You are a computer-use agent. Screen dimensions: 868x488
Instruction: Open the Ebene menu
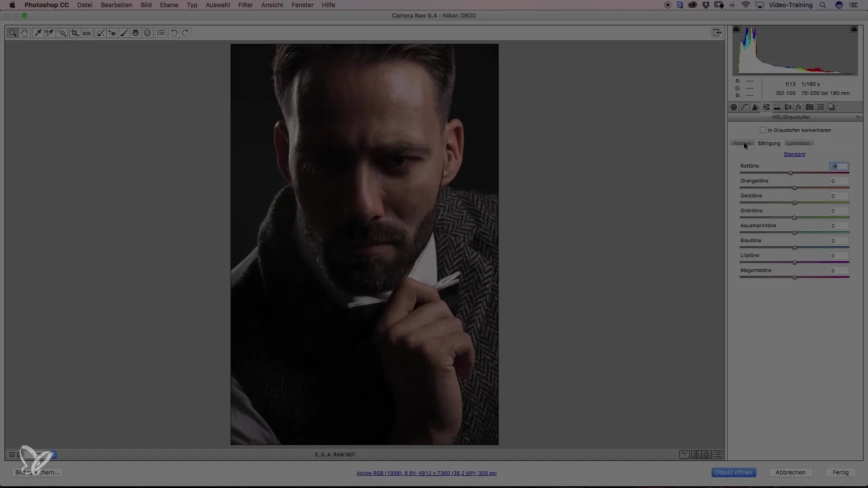click(169, 5)
